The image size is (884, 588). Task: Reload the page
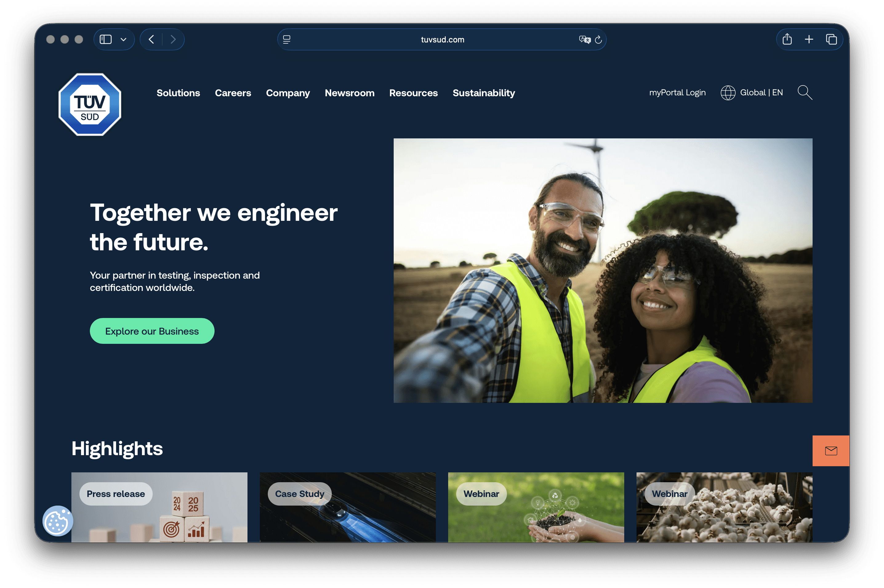(x=598, y=40)
